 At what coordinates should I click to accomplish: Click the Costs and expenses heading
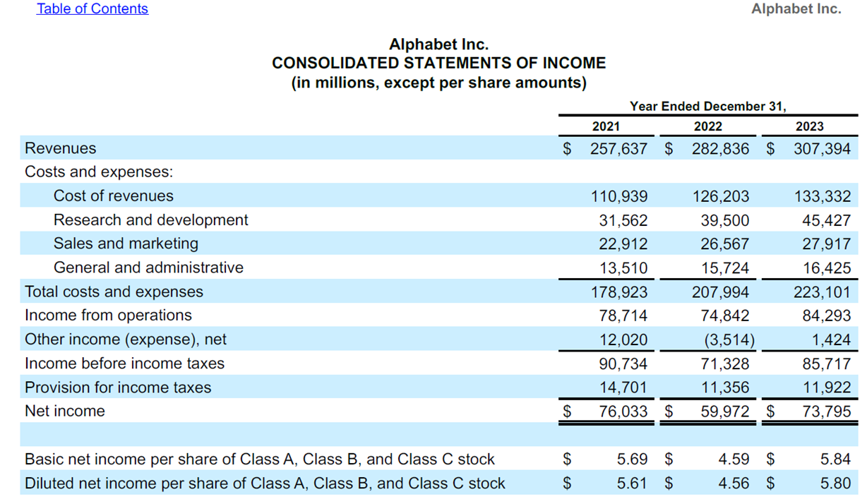pyautogui.click(x=99, y=172)
